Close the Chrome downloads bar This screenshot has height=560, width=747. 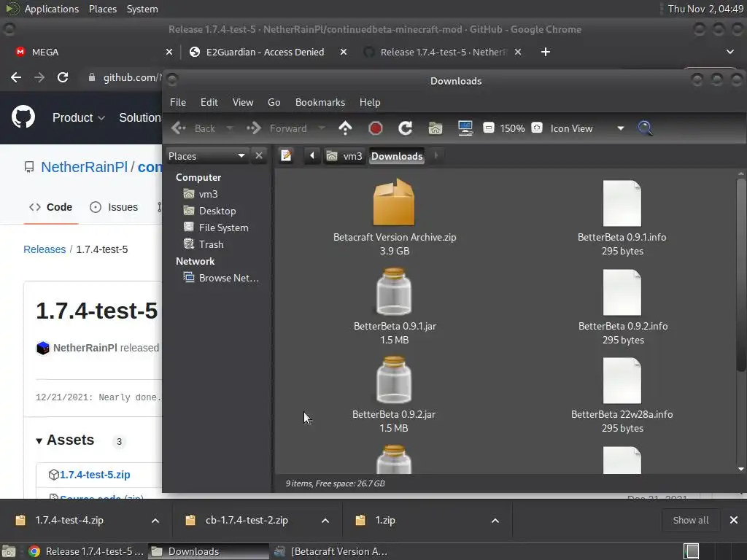click(x=734, y=520)
